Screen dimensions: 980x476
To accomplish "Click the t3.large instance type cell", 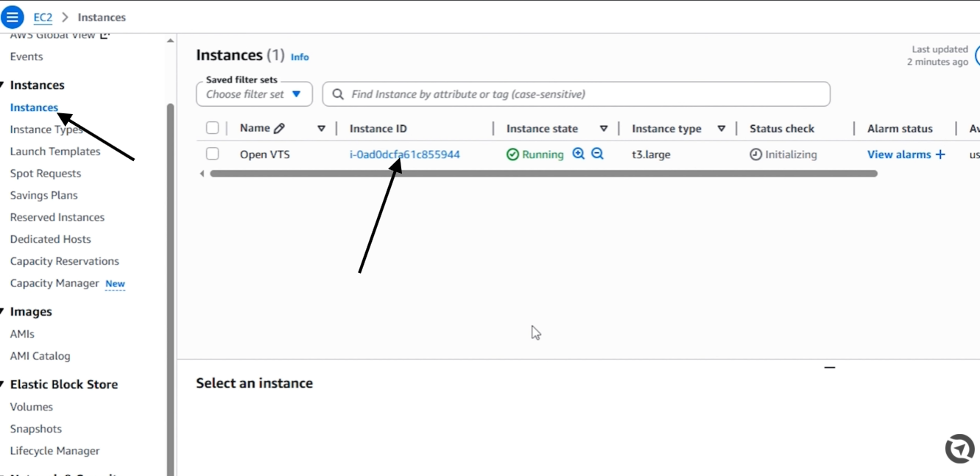I will pyautogui.click(x=651, y=154).
